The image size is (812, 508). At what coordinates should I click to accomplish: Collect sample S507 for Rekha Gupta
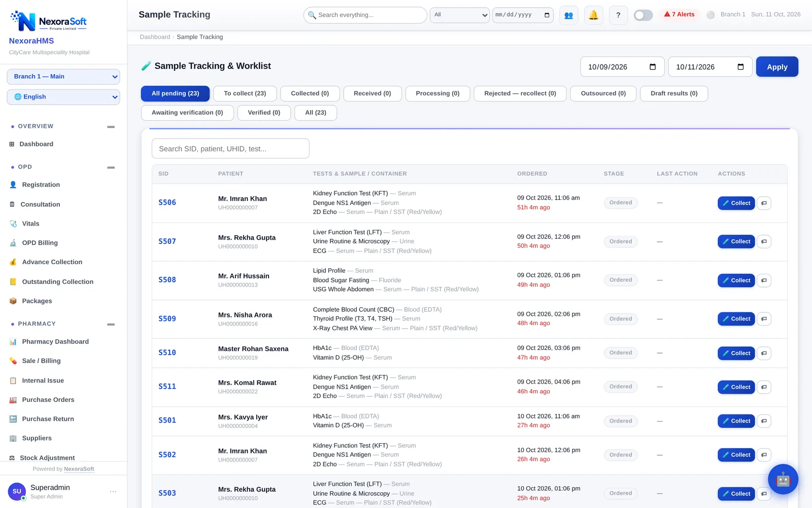click(x=736, y=242)
